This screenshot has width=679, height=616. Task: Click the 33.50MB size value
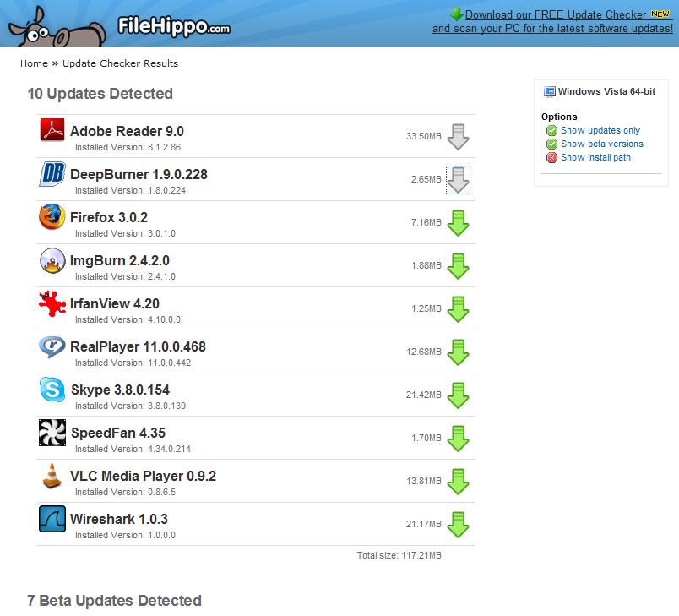[x=423, y=136]
